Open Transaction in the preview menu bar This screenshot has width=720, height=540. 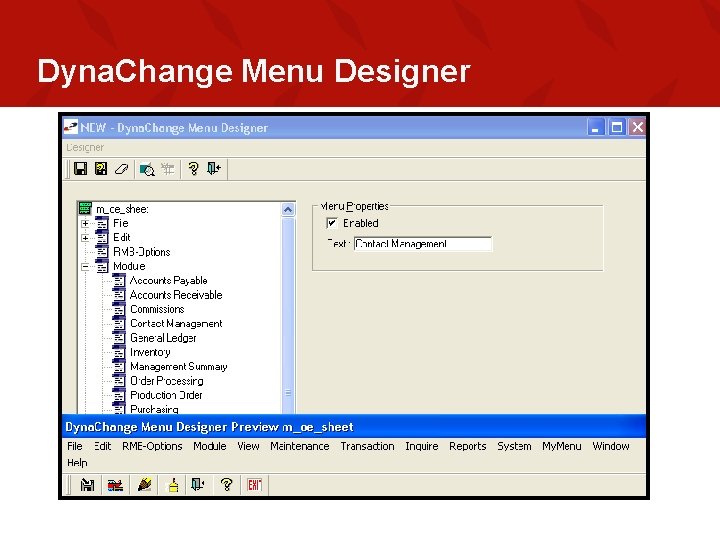(367, 446)
